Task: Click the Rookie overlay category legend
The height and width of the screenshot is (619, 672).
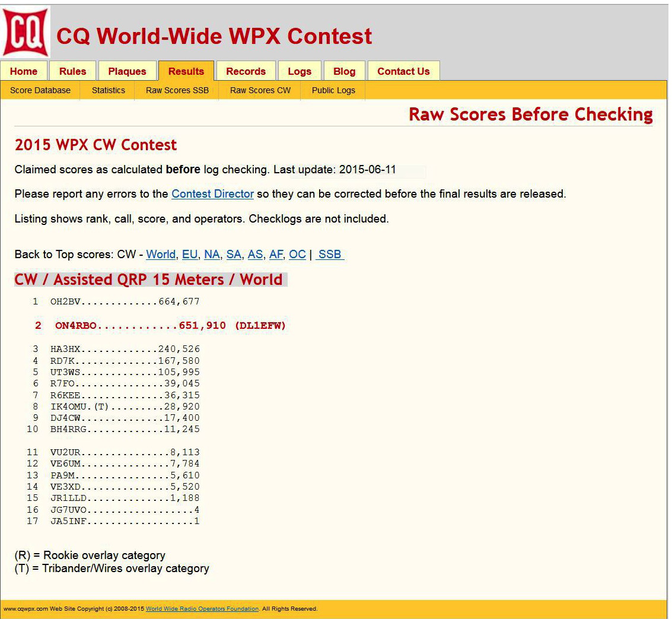Action: (x=90, y=555)
